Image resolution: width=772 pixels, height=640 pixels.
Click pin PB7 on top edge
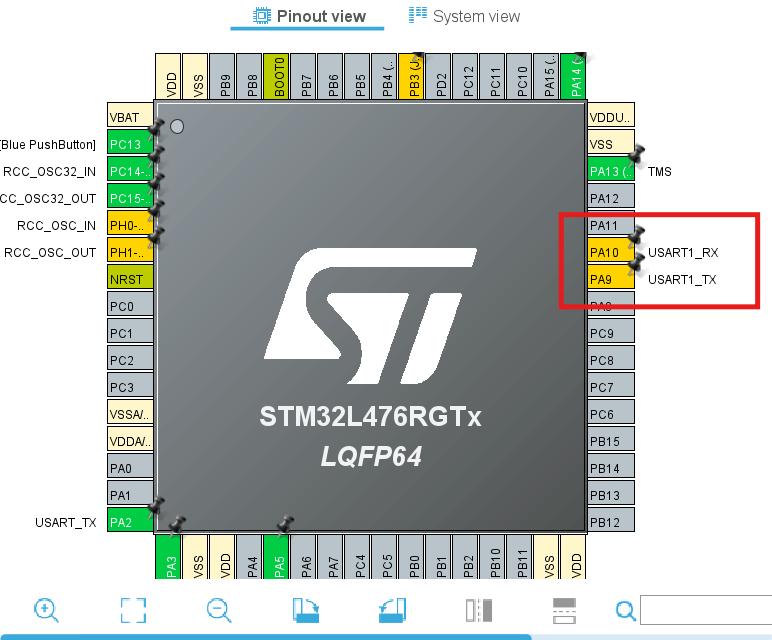(x=303, y=76)
